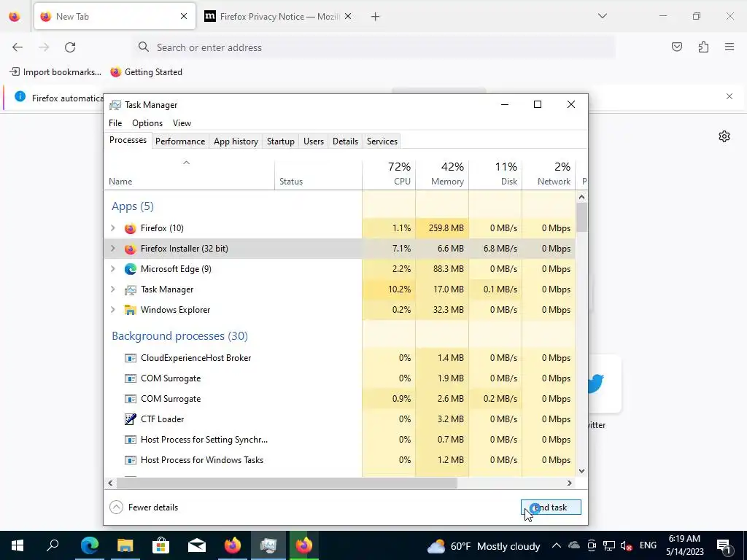Close the New Tab tab in Firefox
747x560 pixels.
(x=184, y=16)
